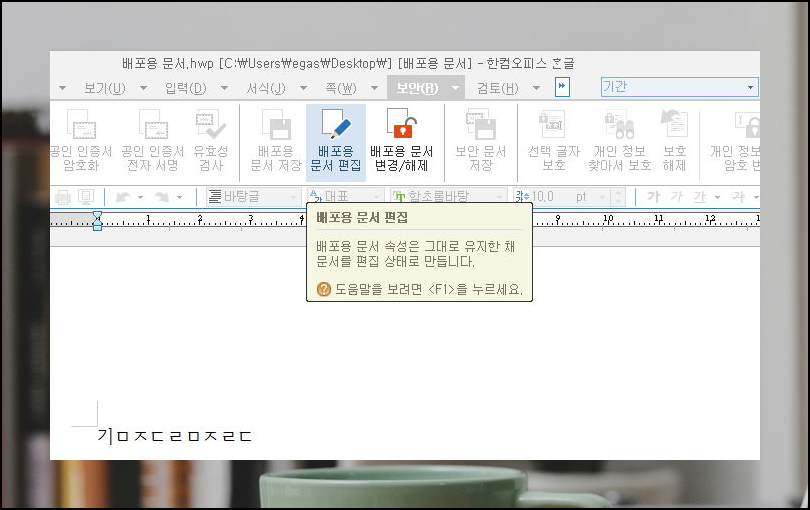
Task: Open the 검토(H) menu
Action: pyautogui.click(x=497, y=88)
